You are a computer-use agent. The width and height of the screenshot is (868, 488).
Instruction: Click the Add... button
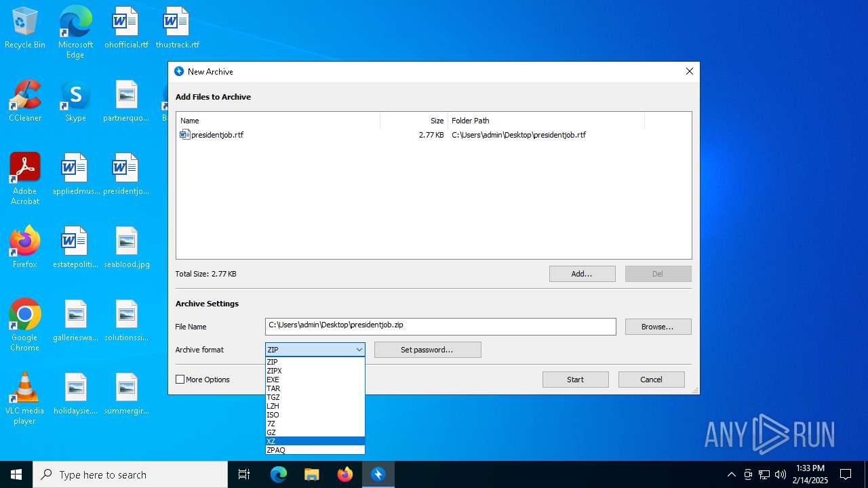pos(582,274)
